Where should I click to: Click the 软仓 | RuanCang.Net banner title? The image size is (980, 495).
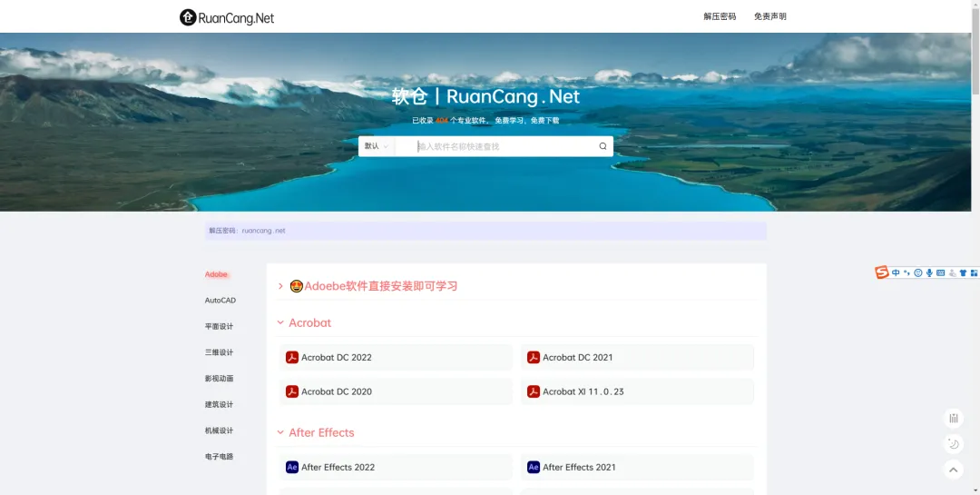(485, 96)
